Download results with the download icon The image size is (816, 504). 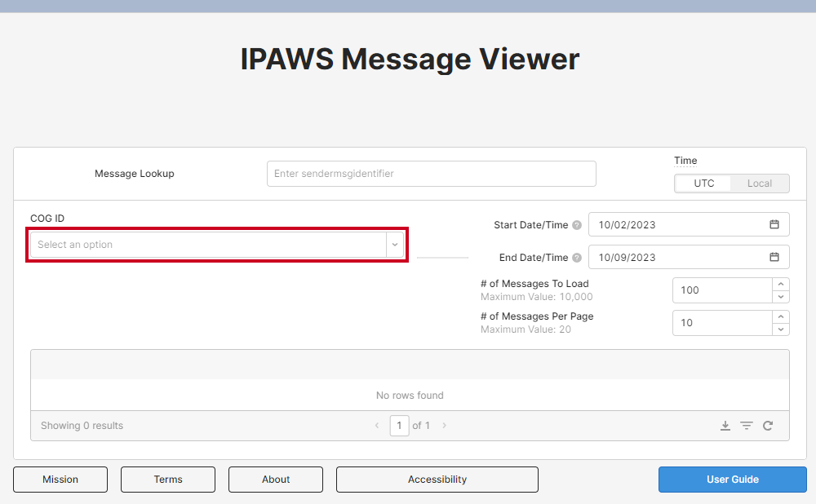pyautogui.click(x=725, y=426)
